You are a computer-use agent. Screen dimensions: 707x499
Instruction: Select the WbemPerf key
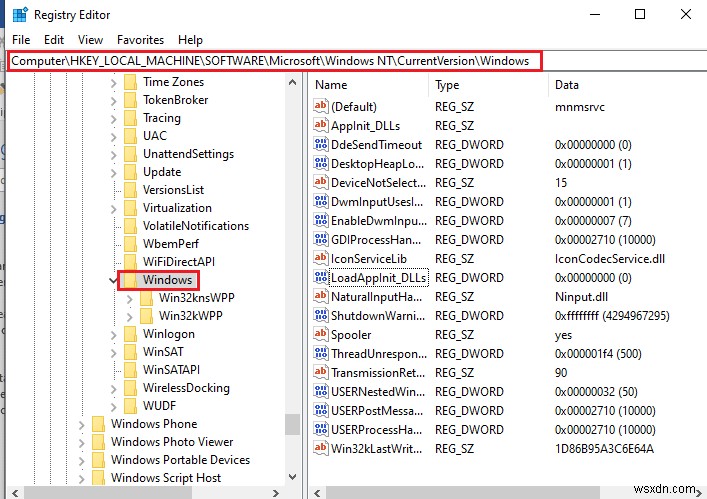[x=170, y=244]
